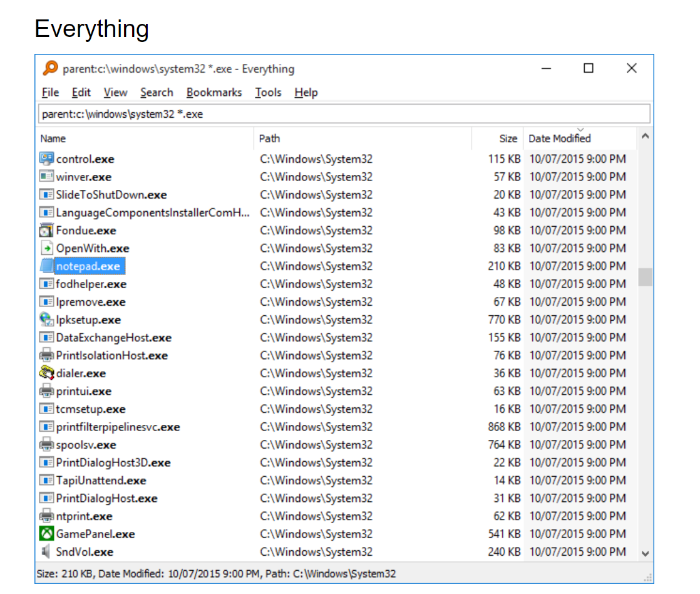
Task: Select the SndVol.exe speaker icon
Action: coord(46,552)
